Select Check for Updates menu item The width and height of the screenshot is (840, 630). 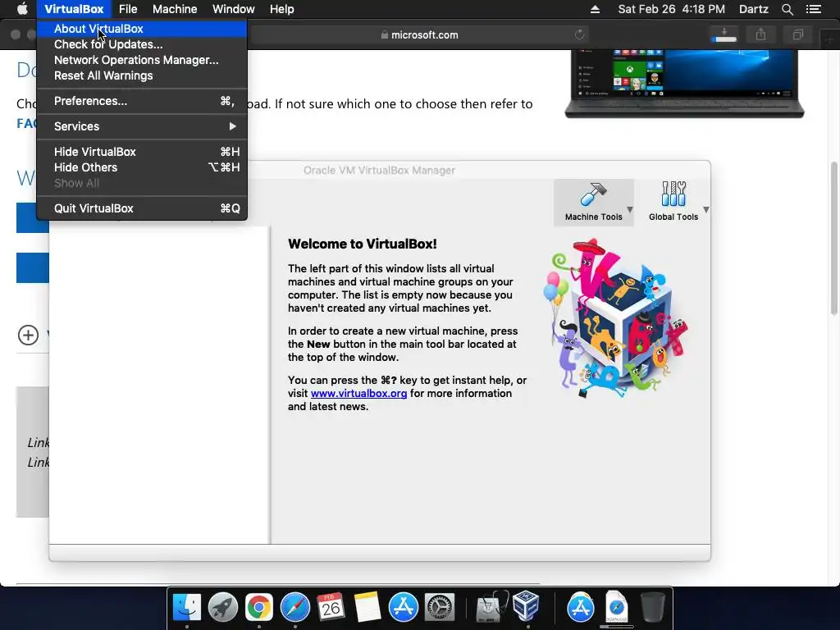click(x=142, y=44)
